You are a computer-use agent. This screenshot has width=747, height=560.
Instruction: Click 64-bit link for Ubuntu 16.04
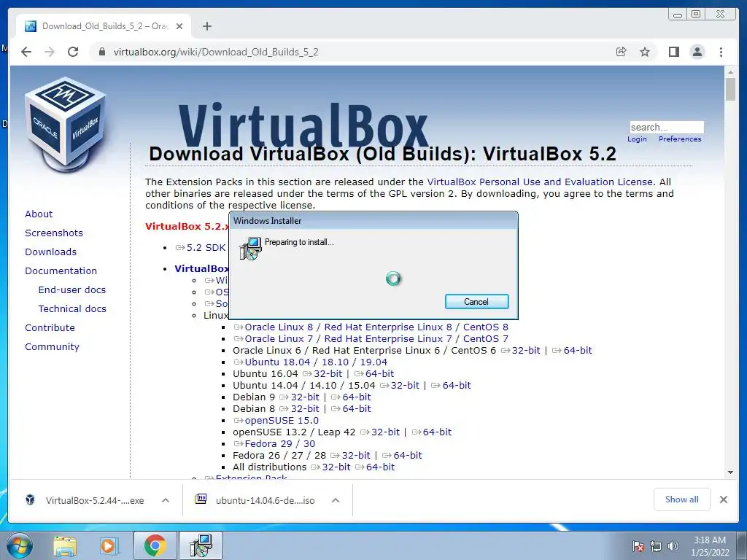click(374, 374)
